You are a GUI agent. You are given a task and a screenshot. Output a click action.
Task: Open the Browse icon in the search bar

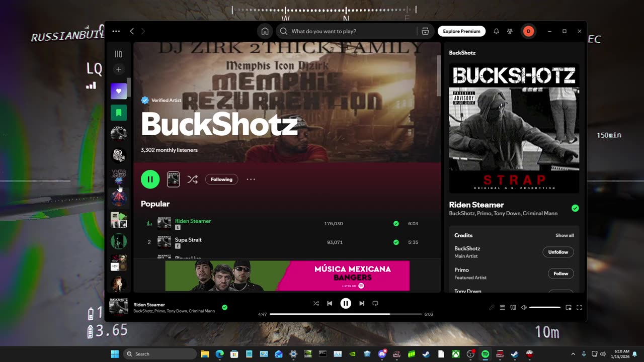425,31
